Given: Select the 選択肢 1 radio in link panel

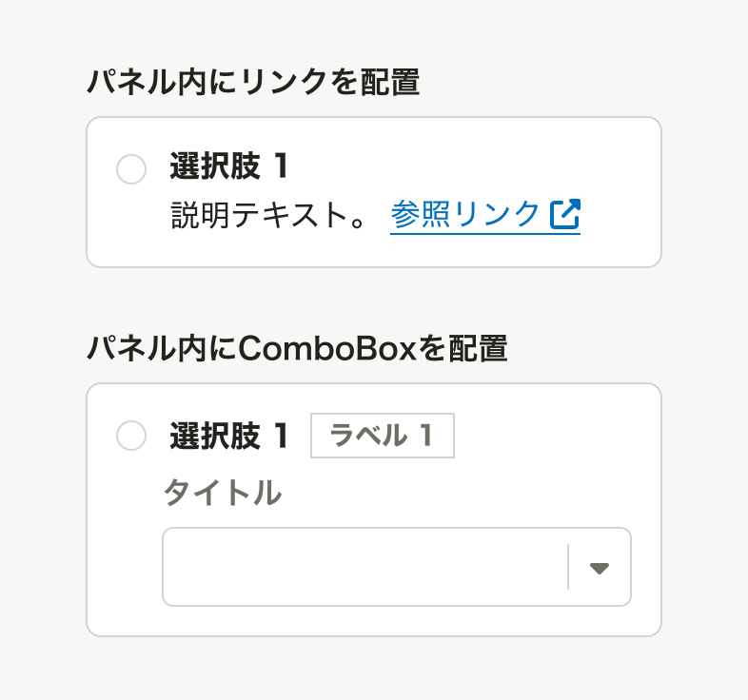Looking at the screenshot, I should (130, 170).
